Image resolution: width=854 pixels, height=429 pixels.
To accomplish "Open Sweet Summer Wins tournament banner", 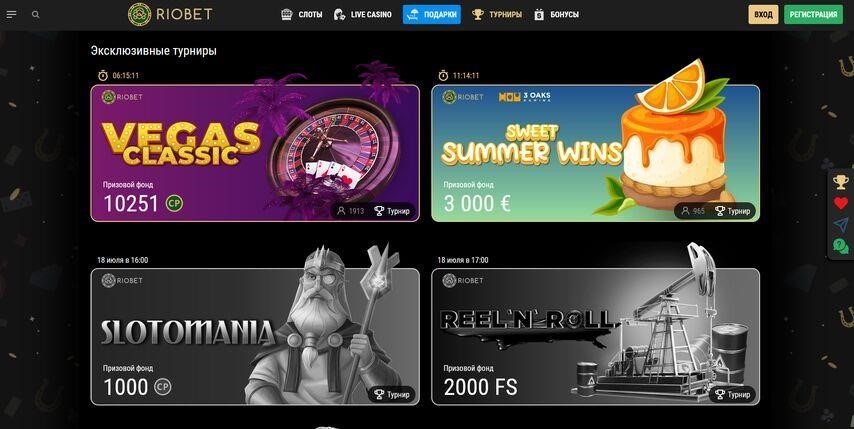I will [595, 153].
